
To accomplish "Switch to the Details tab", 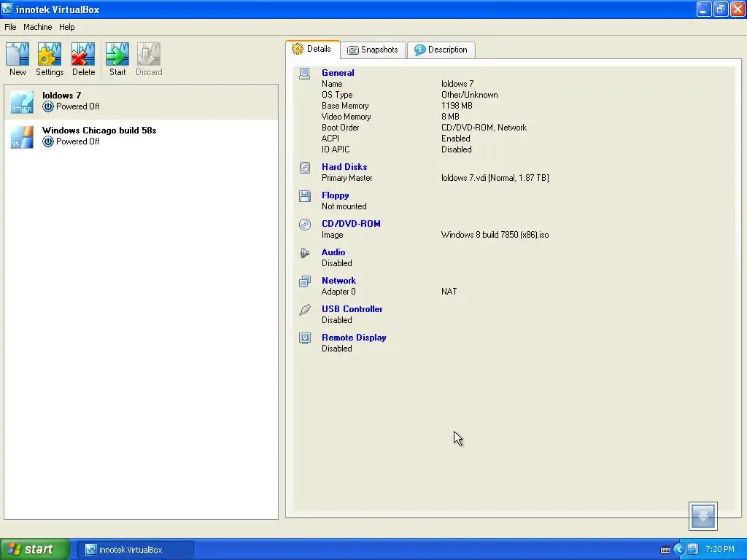I will click(312, 49).
